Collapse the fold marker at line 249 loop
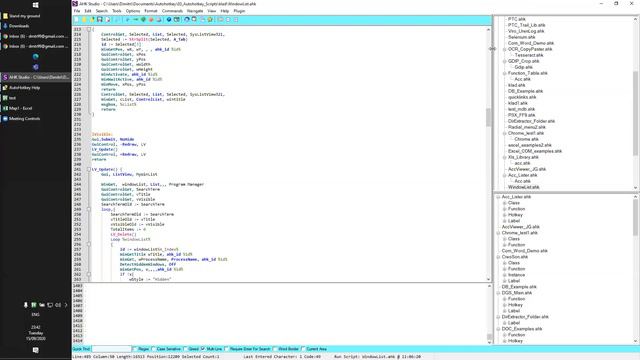 click(x=89, y=209)
